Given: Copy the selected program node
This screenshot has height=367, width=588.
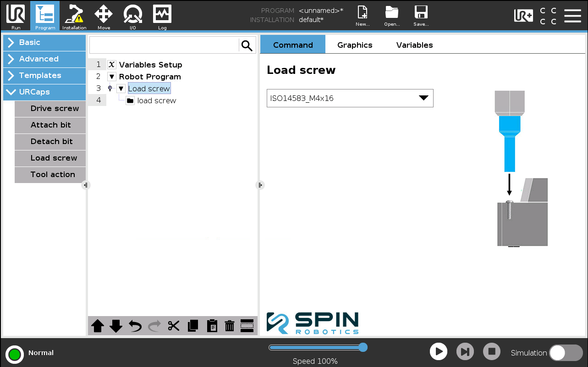Looking at the screenshot, I should [193, 326].
